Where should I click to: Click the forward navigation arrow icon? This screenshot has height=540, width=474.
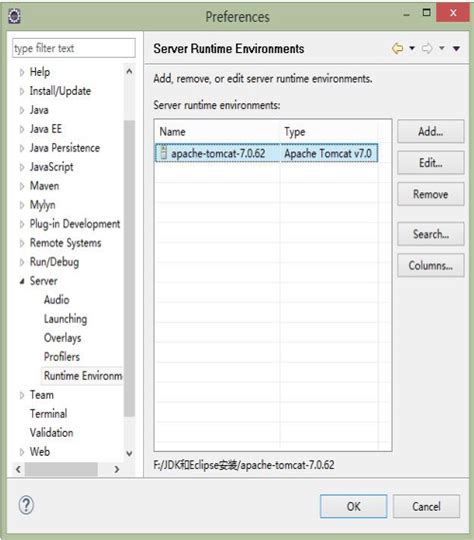pos(427,49)
